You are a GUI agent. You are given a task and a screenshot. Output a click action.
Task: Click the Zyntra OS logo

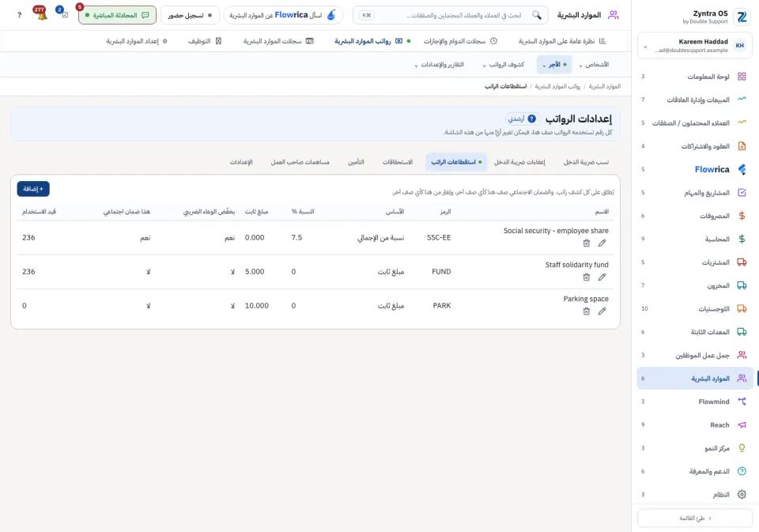coord(742,17)
